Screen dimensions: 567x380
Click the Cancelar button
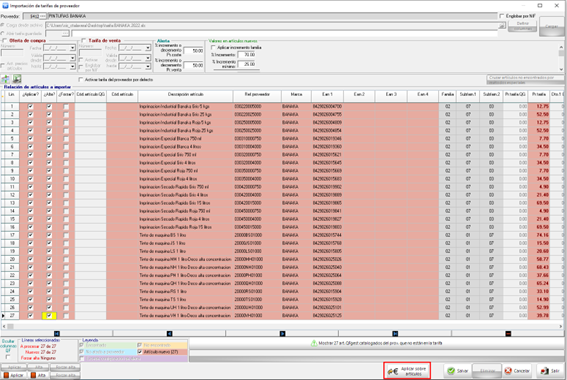(517, 371)
